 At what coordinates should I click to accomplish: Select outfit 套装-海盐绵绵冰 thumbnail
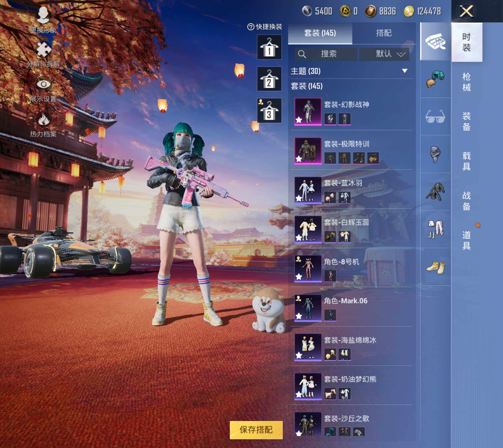308,347
